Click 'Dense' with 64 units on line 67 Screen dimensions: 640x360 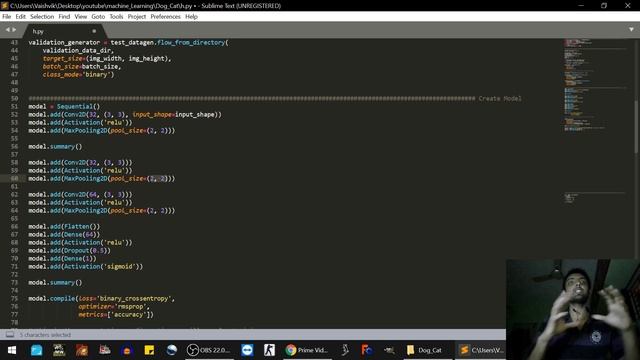(73, 235)
